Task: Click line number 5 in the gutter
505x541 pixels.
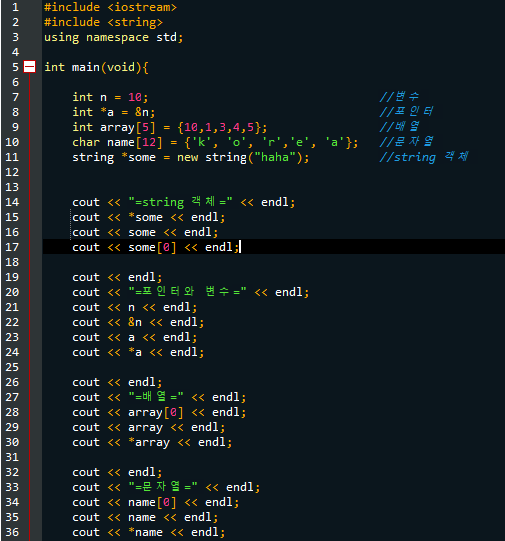Action: 16,67
